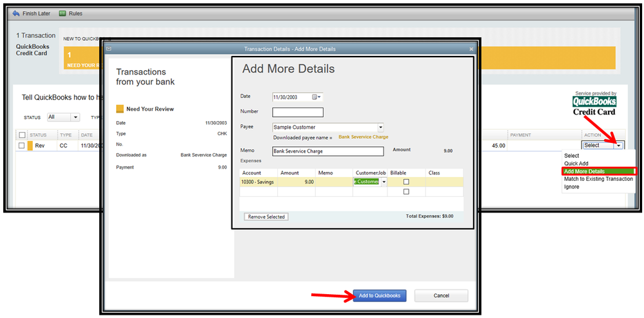Click the Finish Later label
This screenshot has height=318, width=644.
click(36, 14)
